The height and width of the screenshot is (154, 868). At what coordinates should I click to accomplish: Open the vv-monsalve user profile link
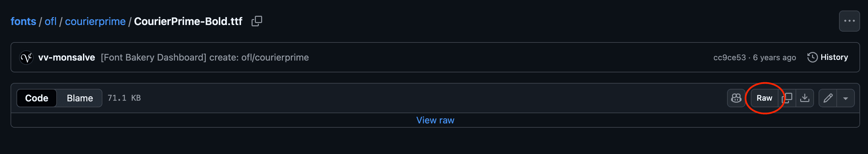[67, 58]
